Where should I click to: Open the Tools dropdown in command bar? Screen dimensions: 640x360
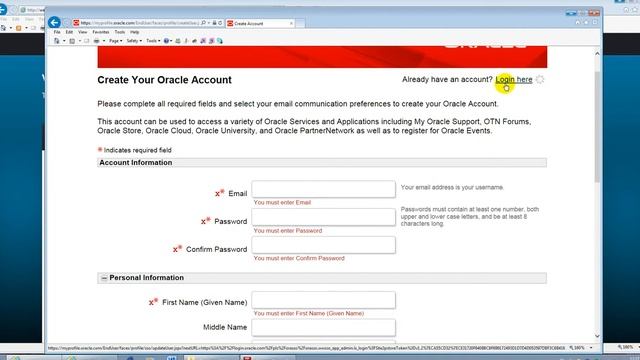(153, 41)
